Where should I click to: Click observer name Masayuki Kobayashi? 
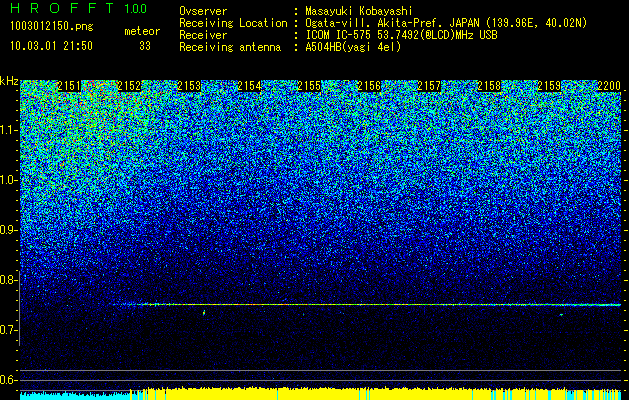tap(359, 11)
